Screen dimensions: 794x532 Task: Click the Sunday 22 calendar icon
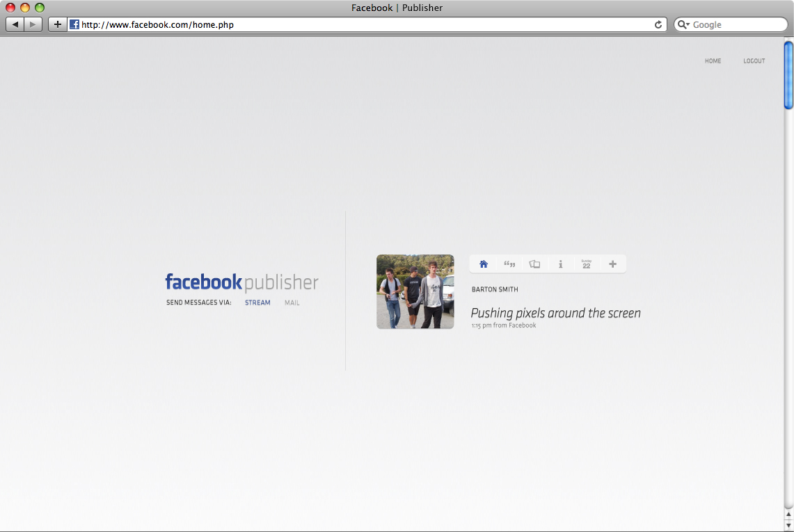(586, 264)
